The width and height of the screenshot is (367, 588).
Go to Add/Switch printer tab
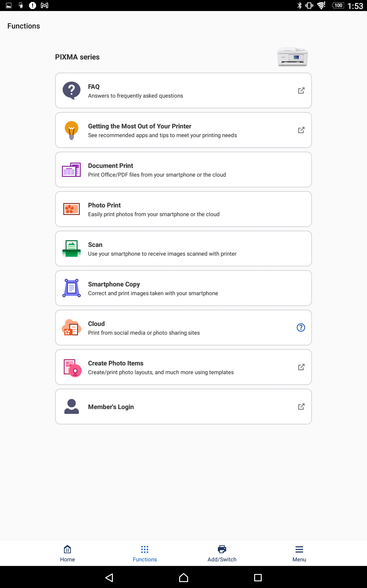tap(222, 553)
